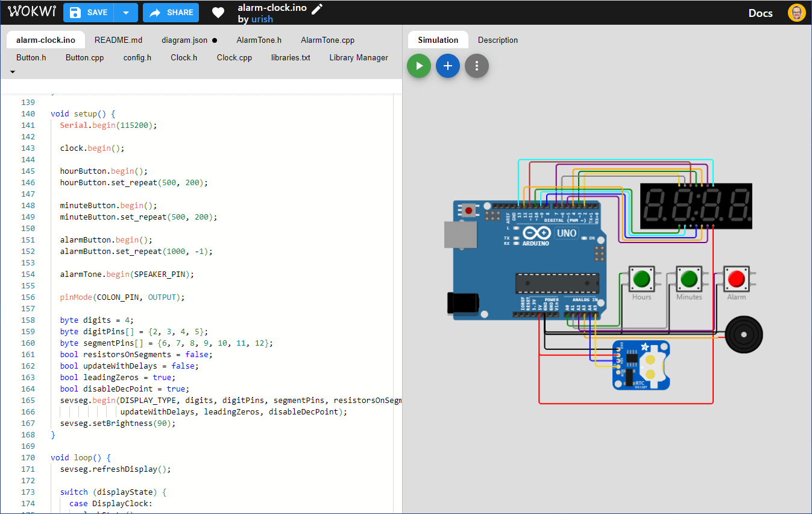The width and height of the screenshot is (812, 514).
Task: Open the Library Manager tab
Action: tap(359, 58)
